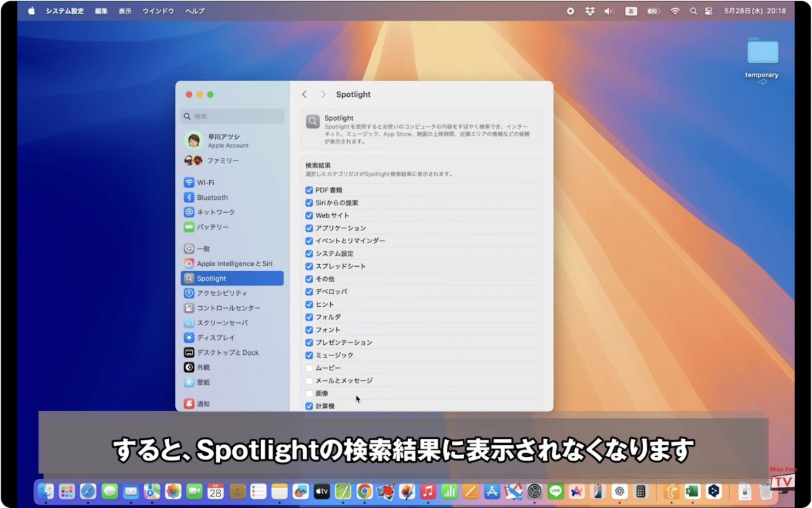Open Wi-Fi settings in the sidebar
812x508 pixels.
[232, 183]
